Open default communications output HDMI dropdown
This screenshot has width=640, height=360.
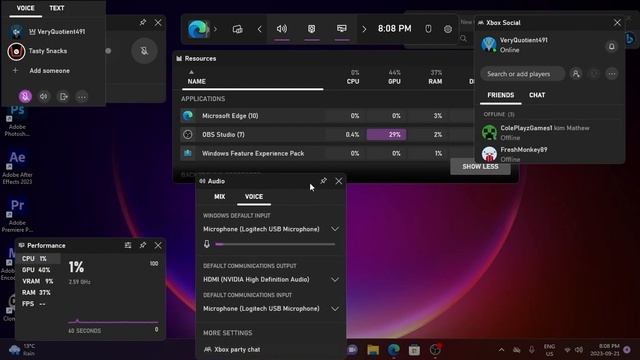coord(271,280)
